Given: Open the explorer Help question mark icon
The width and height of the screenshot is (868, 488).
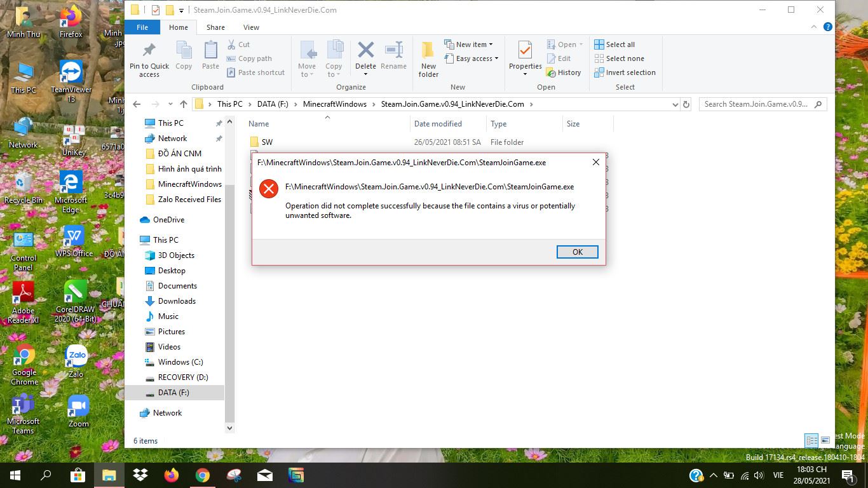Looking at the screenshot, I should coord(828,27).
